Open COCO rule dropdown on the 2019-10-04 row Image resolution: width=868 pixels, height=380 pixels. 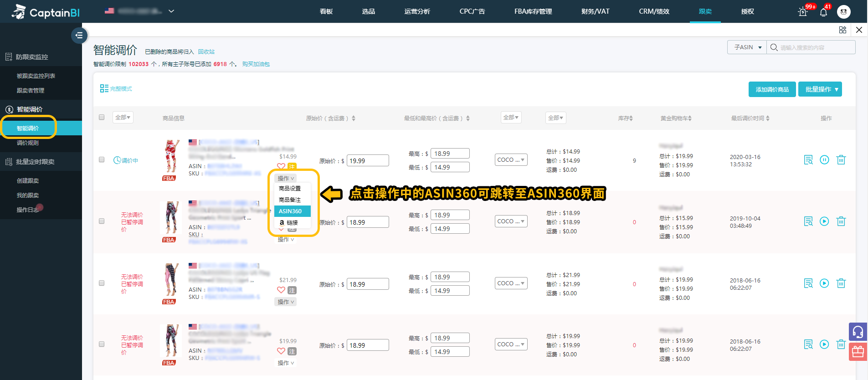coord(511,221)
